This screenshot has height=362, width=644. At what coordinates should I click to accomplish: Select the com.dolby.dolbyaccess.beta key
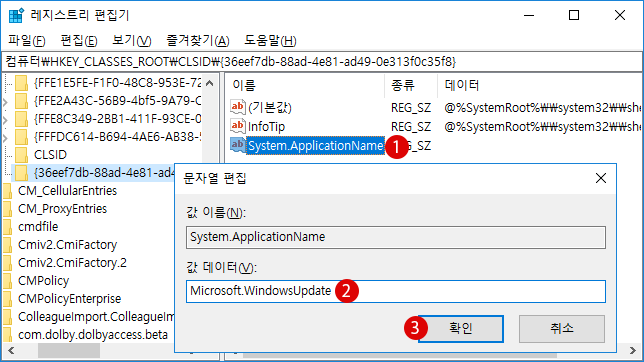[x=93, y=335]
